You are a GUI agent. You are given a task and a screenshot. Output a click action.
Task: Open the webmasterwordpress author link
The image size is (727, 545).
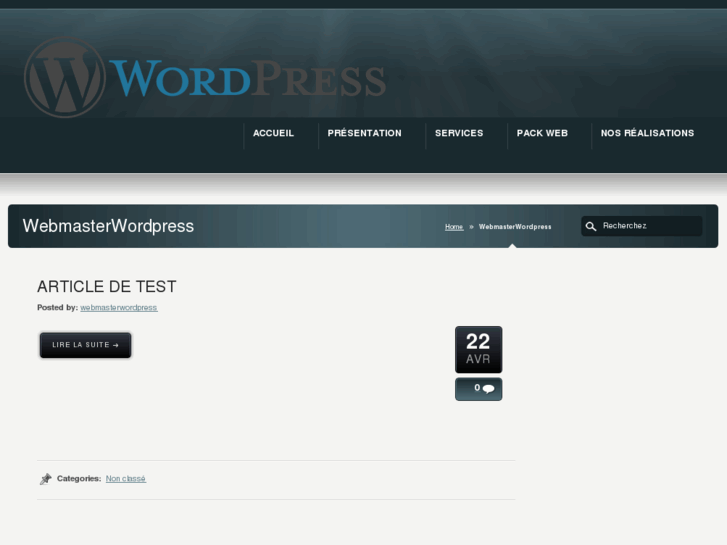(x=119, y=308)
